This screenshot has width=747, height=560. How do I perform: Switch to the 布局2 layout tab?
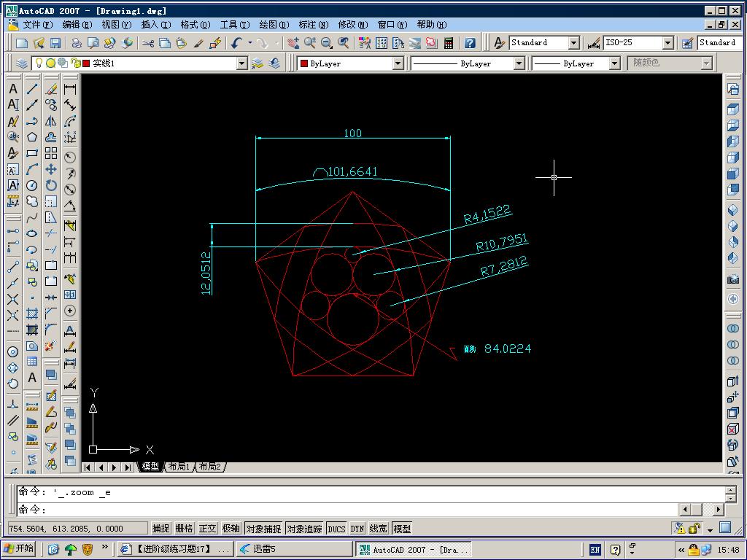tap(209, 467)
